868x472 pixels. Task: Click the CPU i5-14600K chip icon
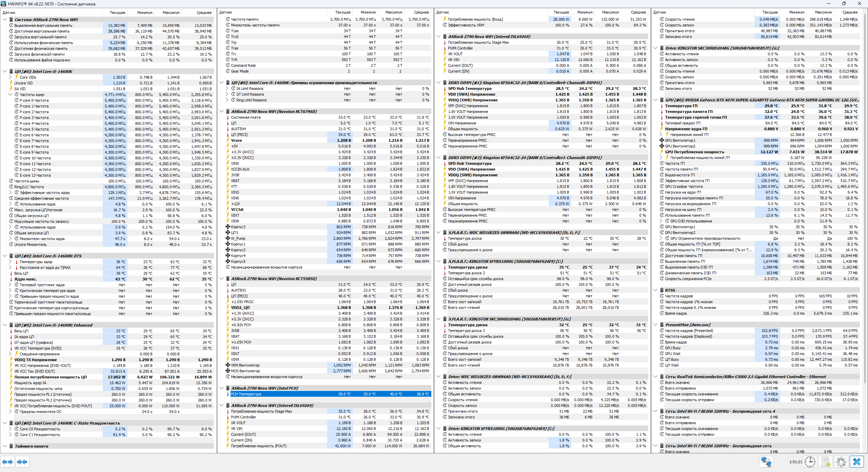[11, 72]
